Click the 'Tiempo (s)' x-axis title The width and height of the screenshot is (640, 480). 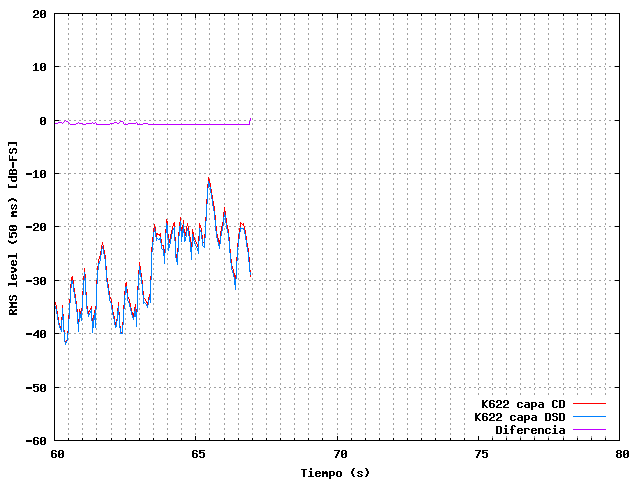(337, 472)
